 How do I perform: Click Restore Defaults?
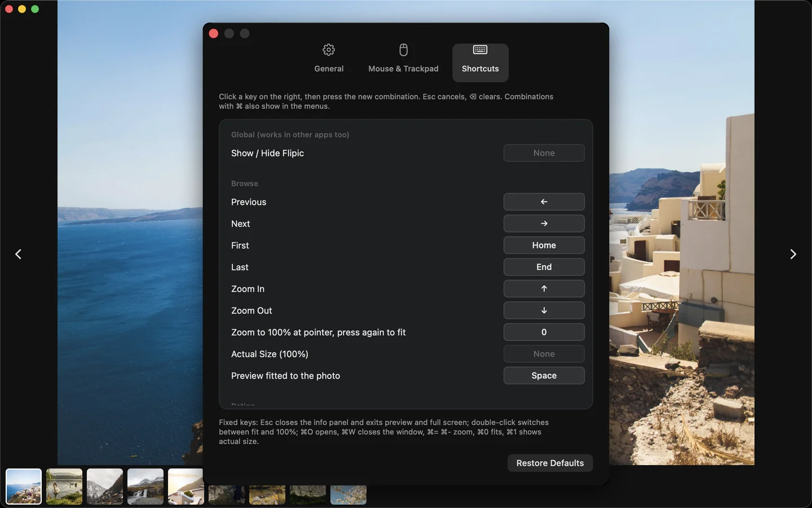(x=550, y=463)
